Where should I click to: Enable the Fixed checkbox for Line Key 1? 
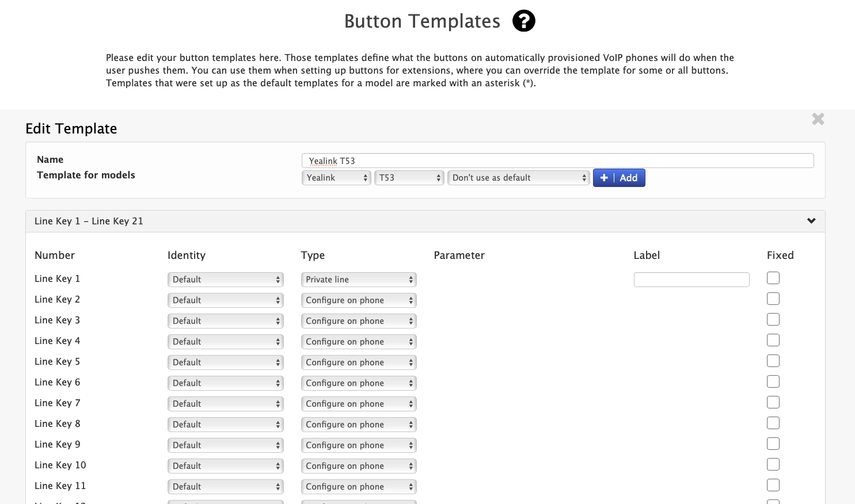[x=773, y=278]
